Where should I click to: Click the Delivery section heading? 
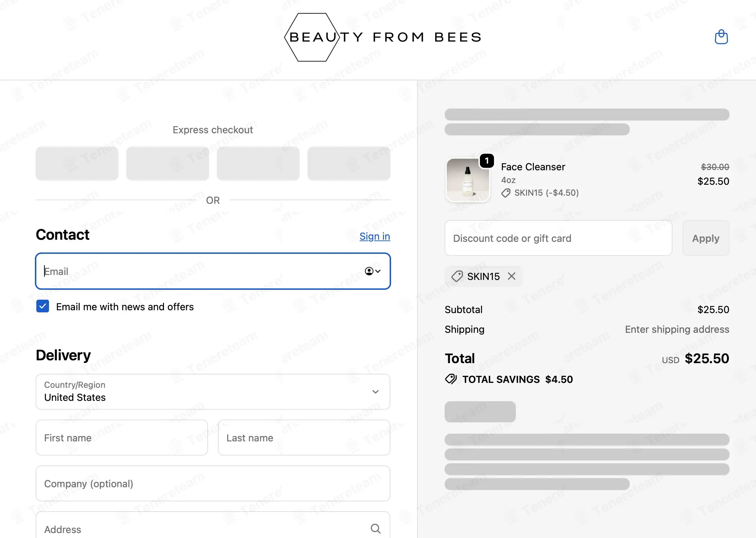[x=63, y=355]
